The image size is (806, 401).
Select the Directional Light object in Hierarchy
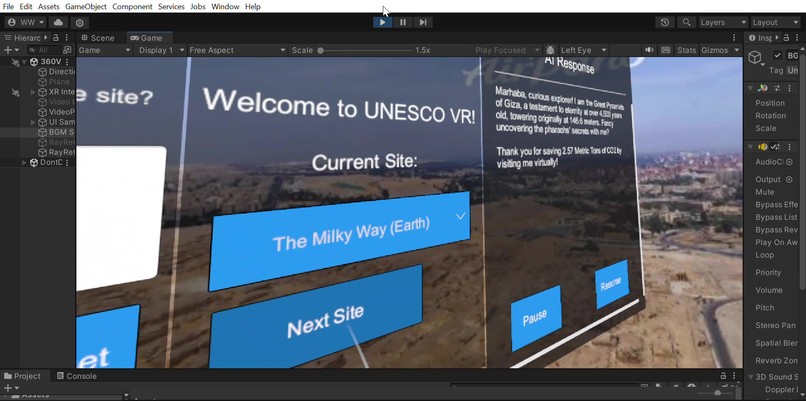[57, 72]
